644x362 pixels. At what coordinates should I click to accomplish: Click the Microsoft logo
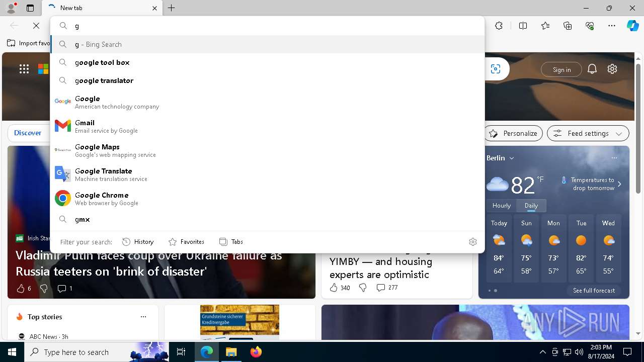(43, 69)
